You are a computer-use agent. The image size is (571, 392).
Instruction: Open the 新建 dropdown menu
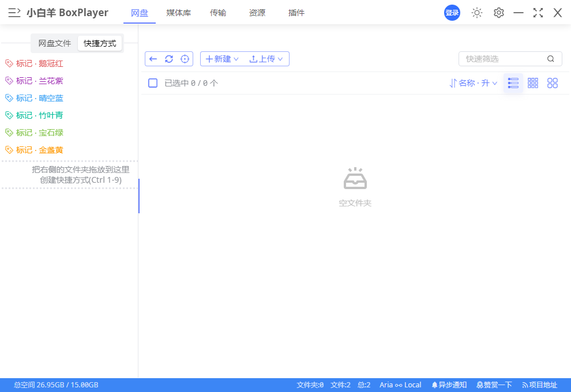tap(221, 58)
